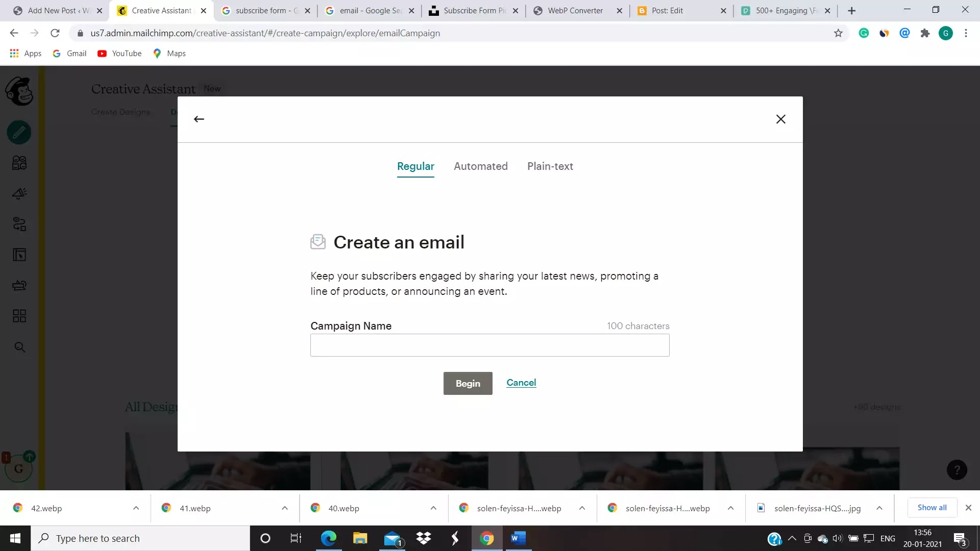Switch to the Automated tab
Image resolution: width=980 pixels, height=551 pixels.
(x=480, y=166)
